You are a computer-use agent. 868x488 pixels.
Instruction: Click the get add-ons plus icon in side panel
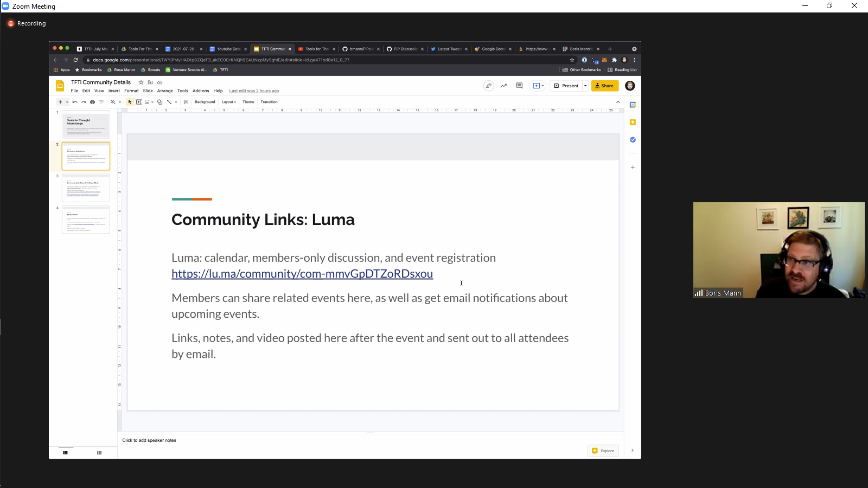click(633, 168)
